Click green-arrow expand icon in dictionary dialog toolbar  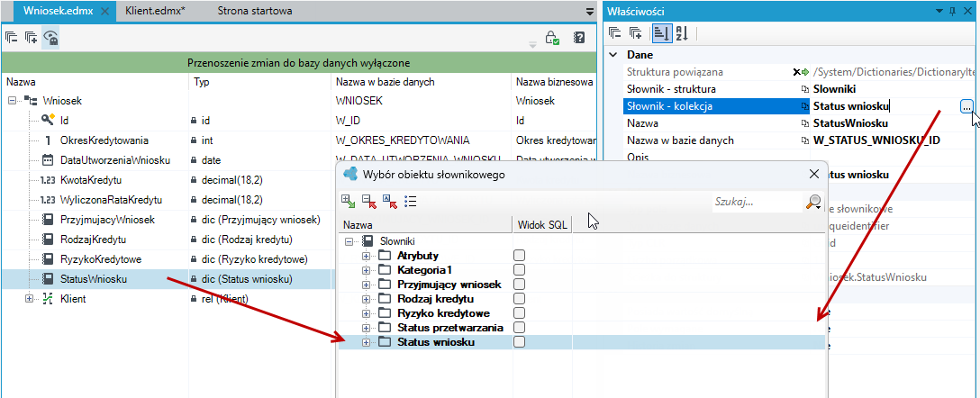coord(348,201)
